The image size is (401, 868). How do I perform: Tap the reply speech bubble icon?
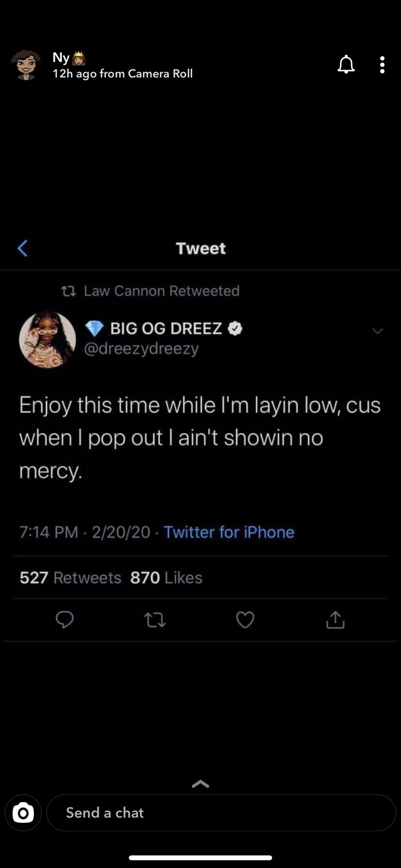click(65, 620)
